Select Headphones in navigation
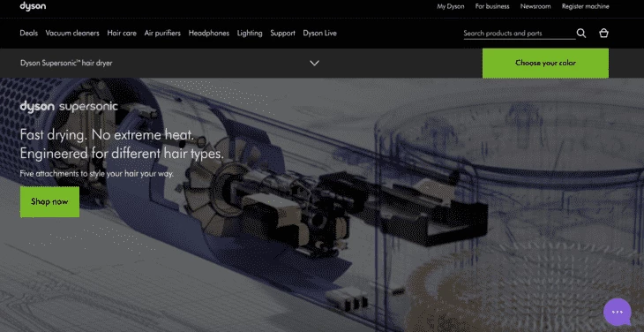The height and width of the screenshot is (332, 644). [209, 34]
